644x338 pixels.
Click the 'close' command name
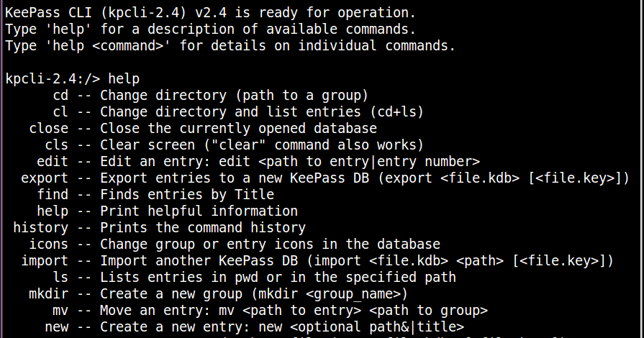click(48, 128)
